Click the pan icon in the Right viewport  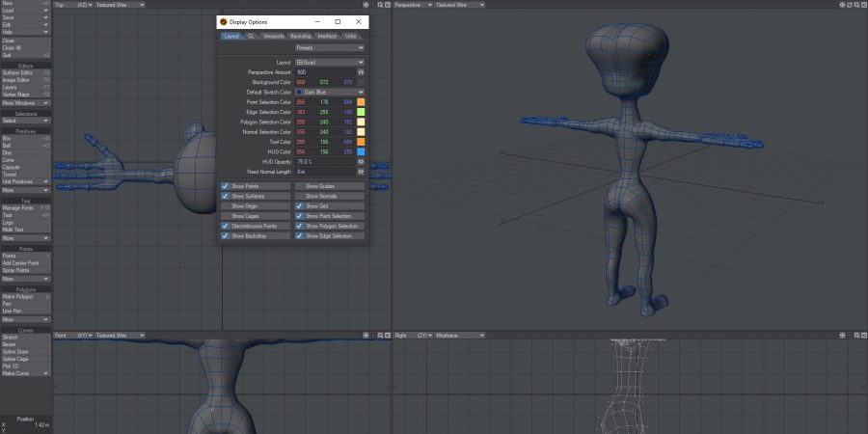[843, 336]
